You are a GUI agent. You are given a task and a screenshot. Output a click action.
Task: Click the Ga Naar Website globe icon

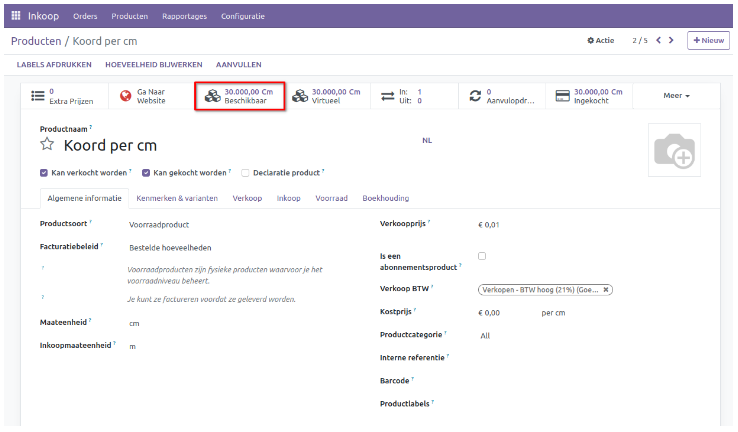click(125, 96)
